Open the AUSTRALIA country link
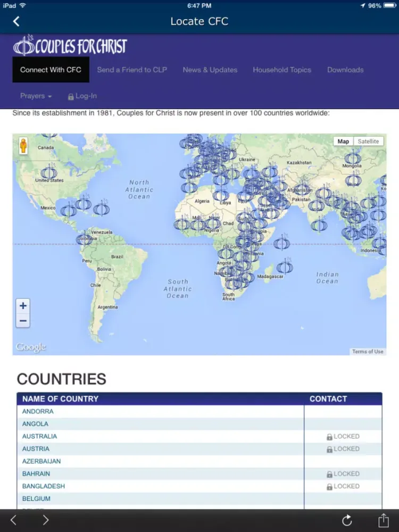 coord(40,436)
